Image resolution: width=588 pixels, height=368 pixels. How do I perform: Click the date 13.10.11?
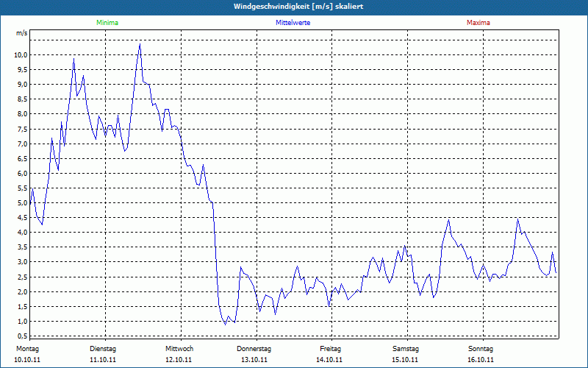pos(254,360)
